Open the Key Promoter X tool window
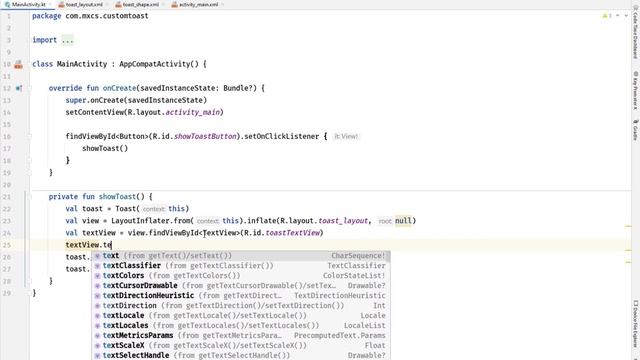Image resolution: width=640 pixels, height=360 pixels. [x=636, y=91]
